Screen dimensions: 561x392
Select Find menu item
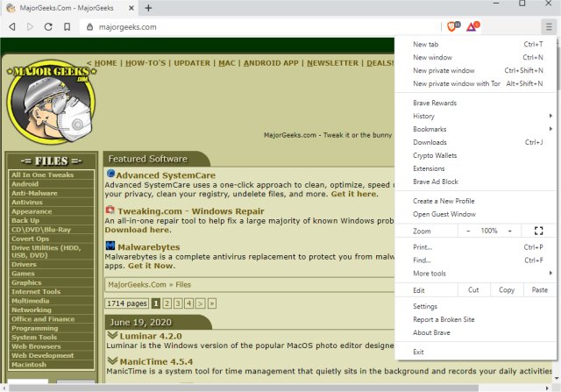(476, 260)
